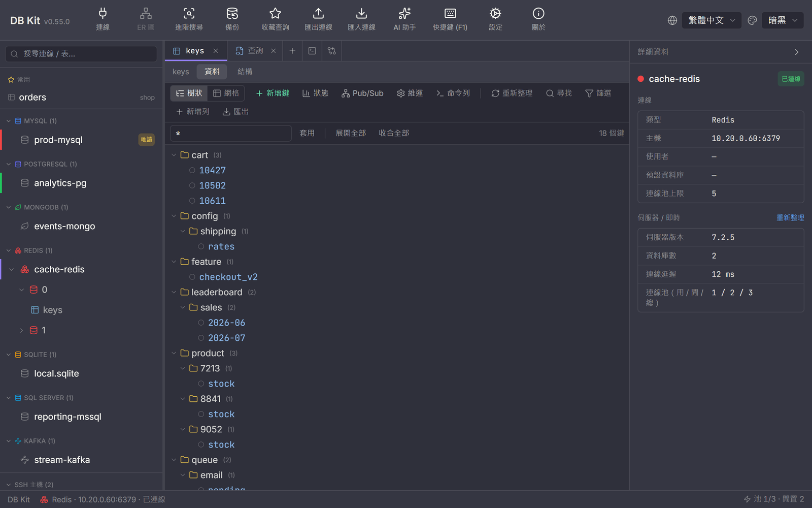The height and width of the screenshot is (508, 812).
Task: Select the checkout_v2 key
Action: click(228, 277)
